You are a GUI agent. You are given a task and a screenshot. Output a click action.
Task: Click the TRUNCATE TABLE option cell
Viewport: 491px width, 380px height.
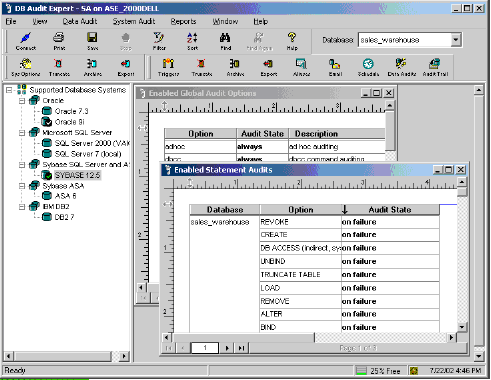coord(300,275)
